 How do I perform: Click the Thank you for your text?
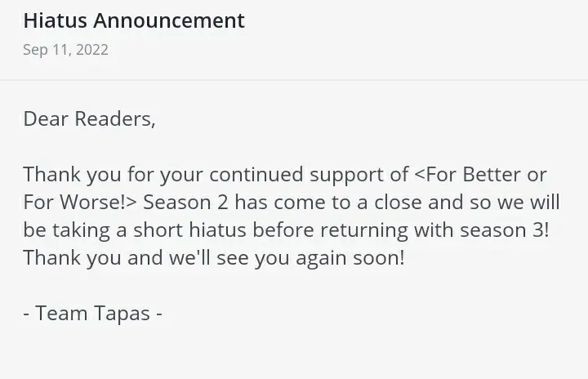pyautogui.click(x=114, y=175)
